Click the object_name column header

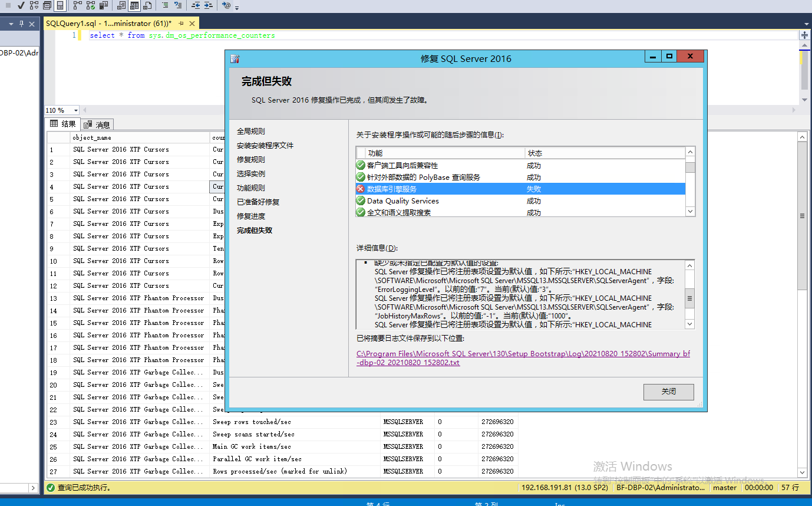coord(140,137)
